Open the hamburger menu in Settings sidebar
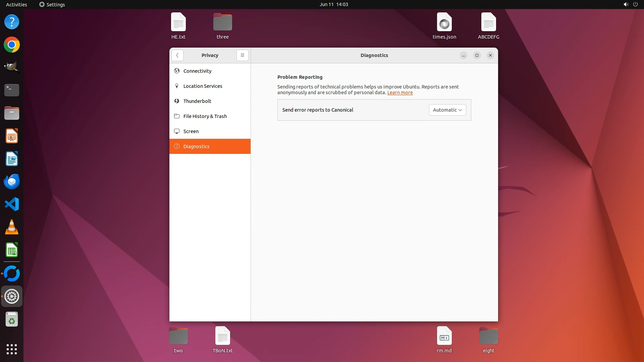This screenshot has height=362, width=644. 242,55
